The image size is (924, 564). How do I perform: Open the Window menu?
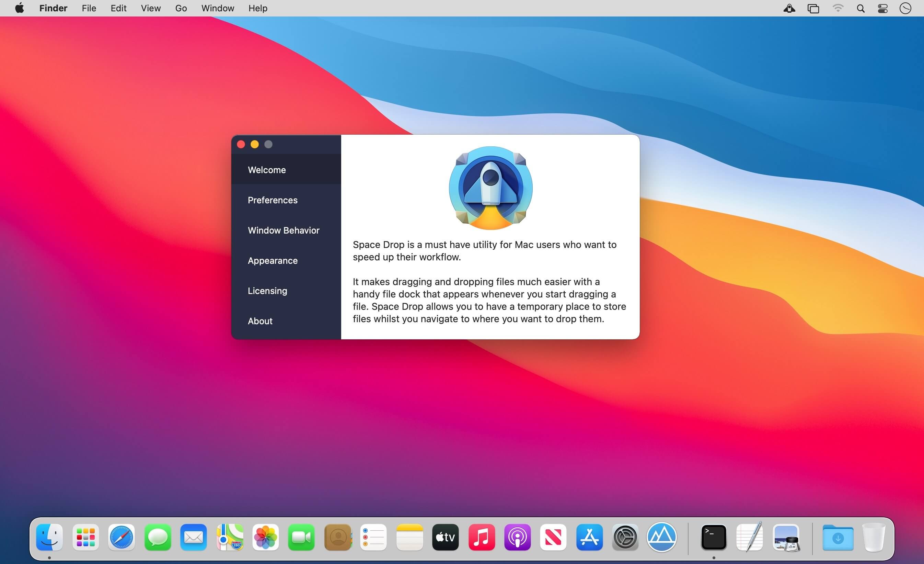click(x=218, y=8)
